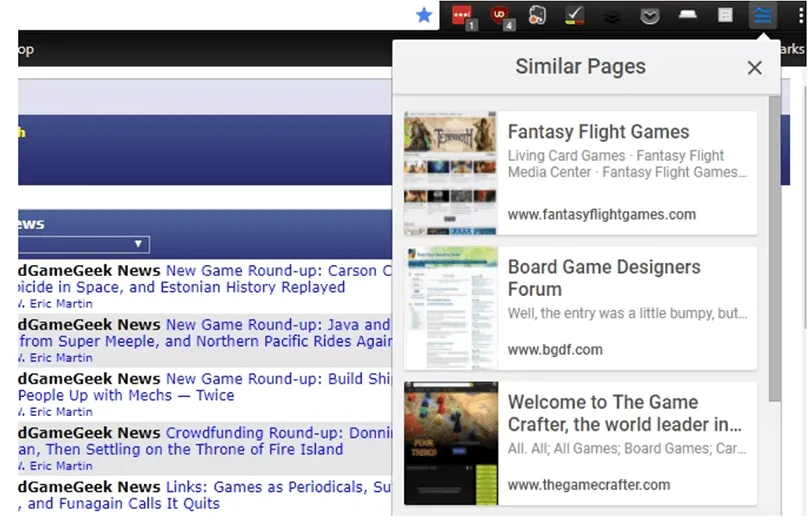This screenshot has width=808, height=522.
Task: Click the Pocket extension icon
Action: pyautogui.click(x=649, y=15)
